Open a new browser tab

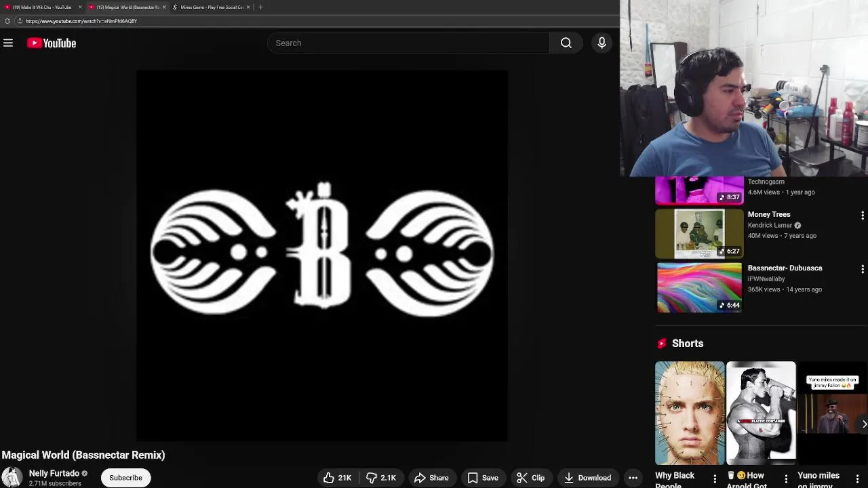click(x=260, y=7)
